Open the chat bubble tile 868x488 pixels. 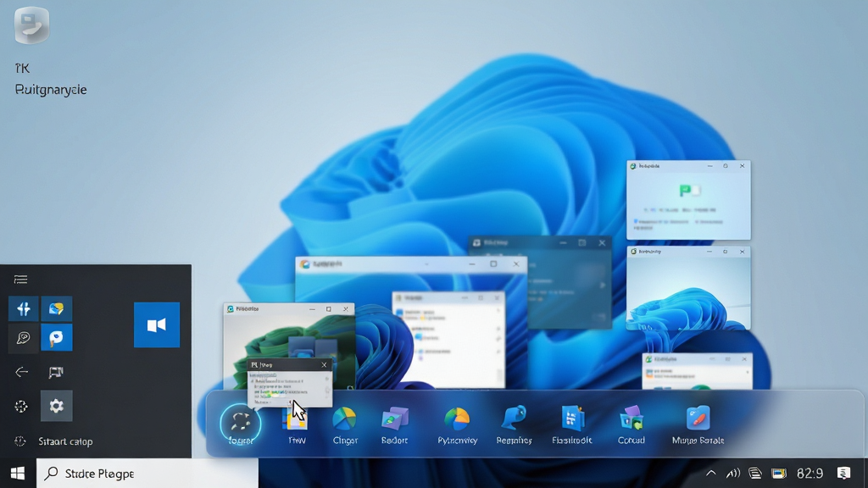pos(23,337)
